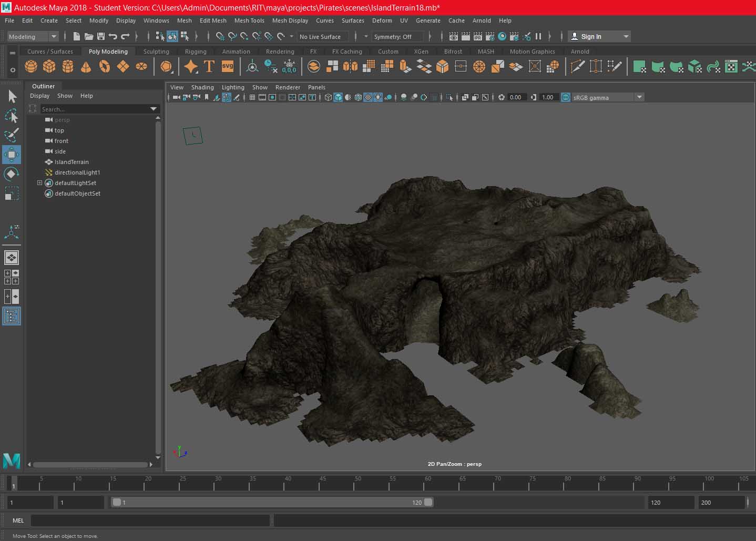Toggle textured display in viewport toolbar

(x=368, y=97)
